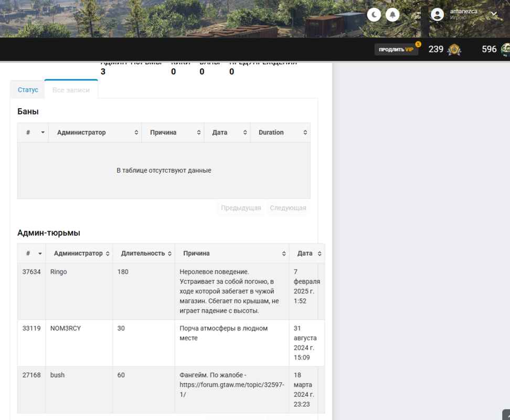Sort Баны table by Duration column
Image resolution: width=510 pixels, height=420 pixels.
pyautogui.click(x=280, y=132)
